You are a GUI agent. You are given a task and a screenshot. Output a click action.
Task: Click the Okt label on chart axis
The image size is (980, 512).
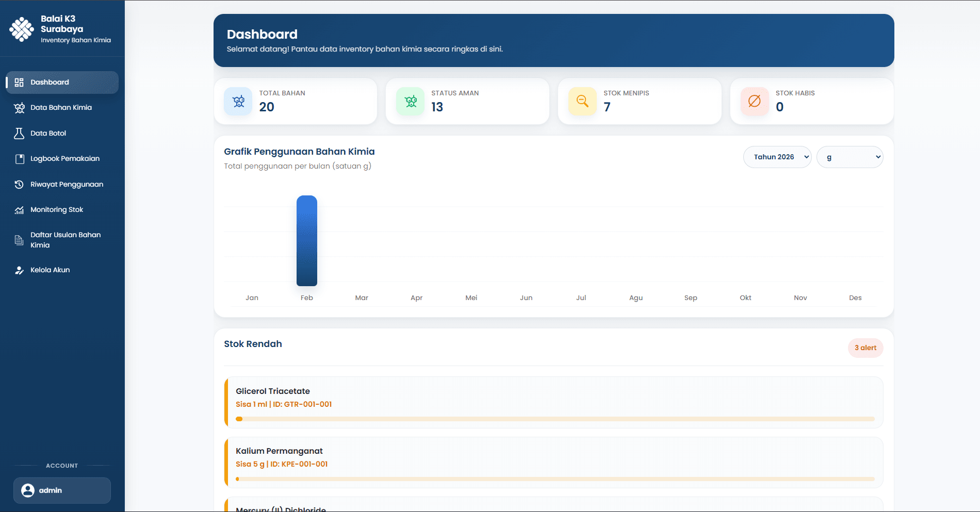coord(745,298)
